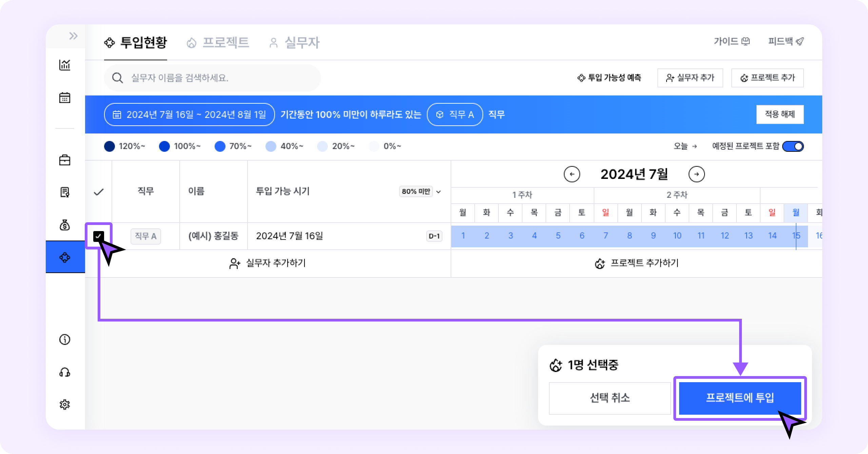Open the 직무 A filter pill

click(x=455, y=115)
